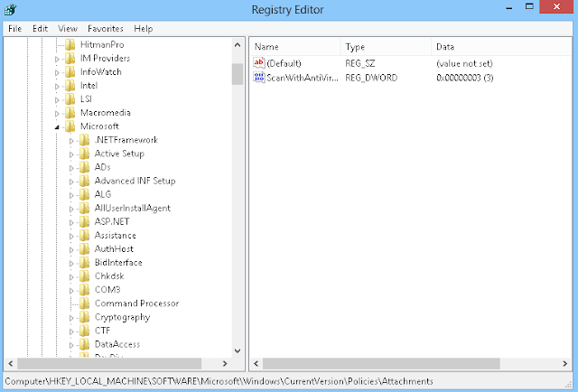Click the Registry Editor app icon in title bar

point(10,9)
